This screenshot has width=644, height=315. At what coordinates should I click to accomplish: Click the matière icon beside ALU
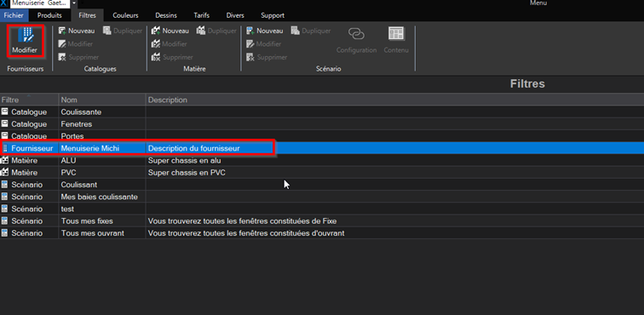click(x=5, y=160)
